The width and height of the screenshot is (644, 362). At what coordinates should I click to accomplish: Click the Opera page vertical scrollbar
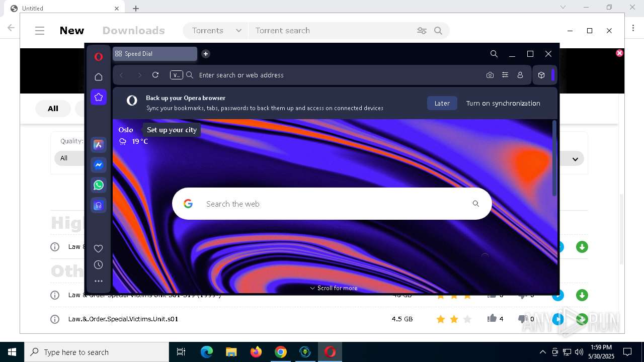(555, 158)
